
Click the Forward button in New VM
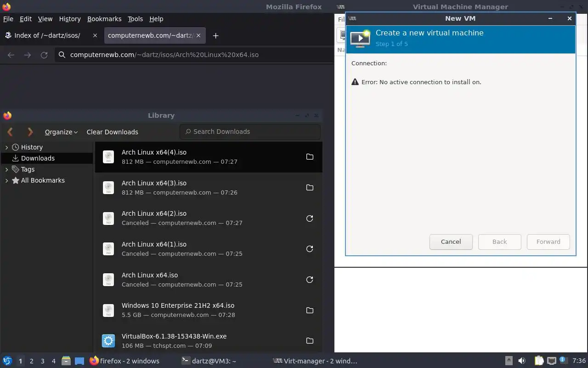click(x=548, y=241)
